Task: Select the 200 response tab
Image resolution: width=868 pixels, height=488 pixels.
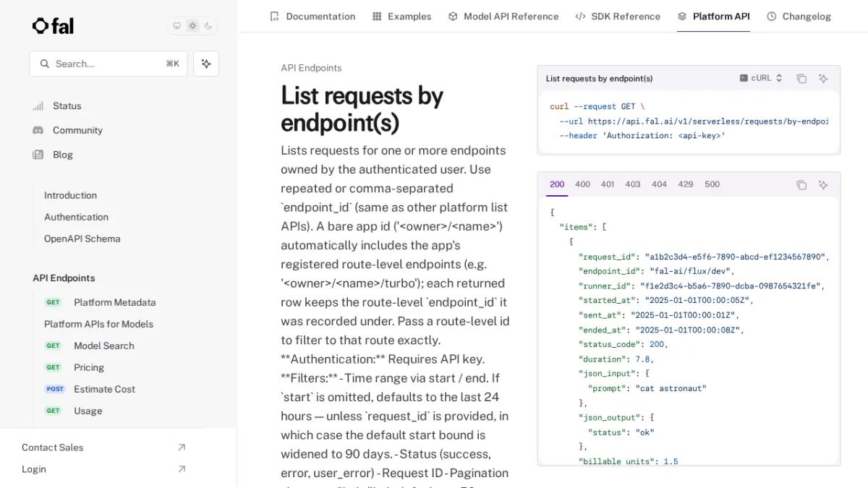Action: [557, 184]
